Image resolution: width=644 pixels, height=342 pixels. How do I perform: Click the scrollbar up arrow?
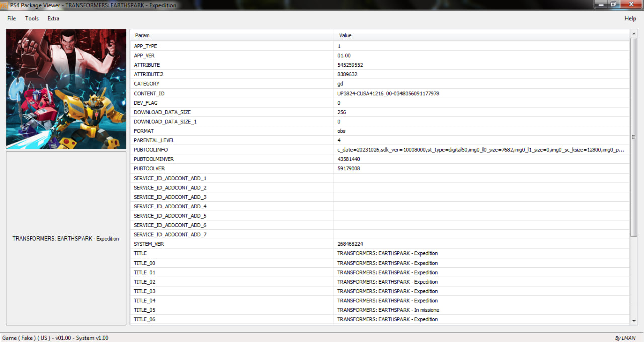pos(634,33)
